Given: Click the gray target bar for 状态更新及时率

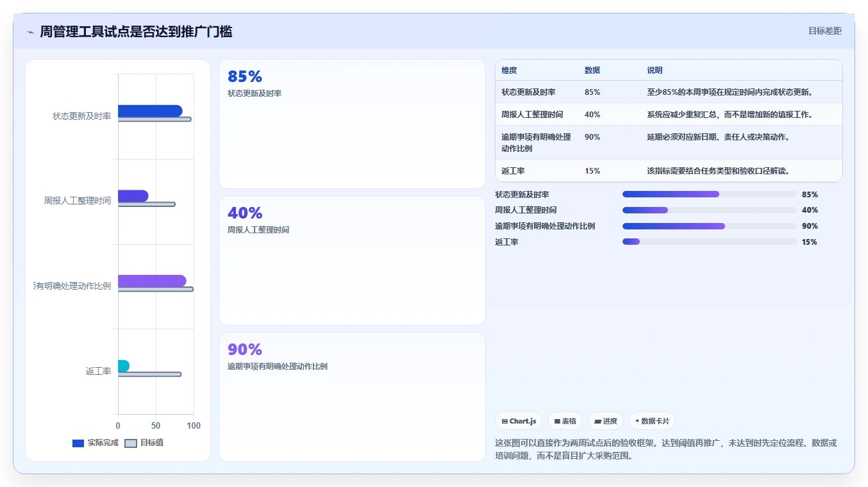Looking at the screenshot, I should [x=154, y=119].
